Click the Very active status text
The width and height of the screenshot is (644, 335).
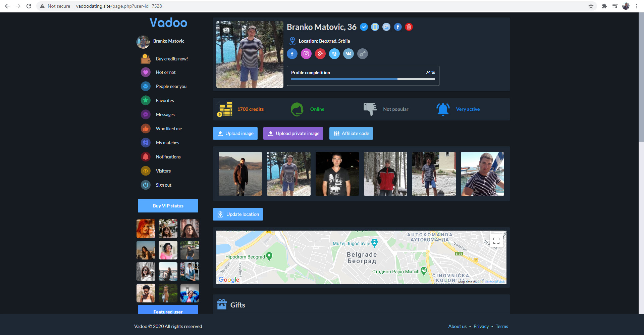pyautogui.click(x=468, y=109)
